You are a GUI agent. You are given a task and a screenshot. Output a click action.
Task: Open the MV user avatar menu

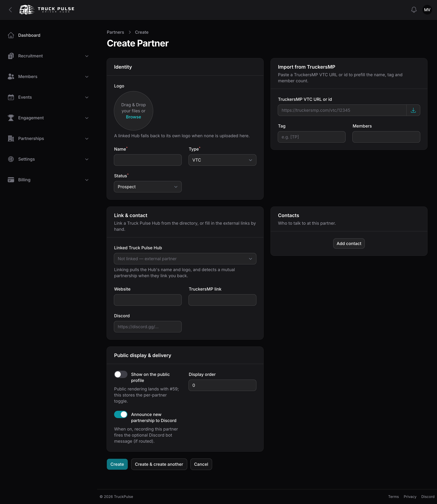[x=427, y=10]
